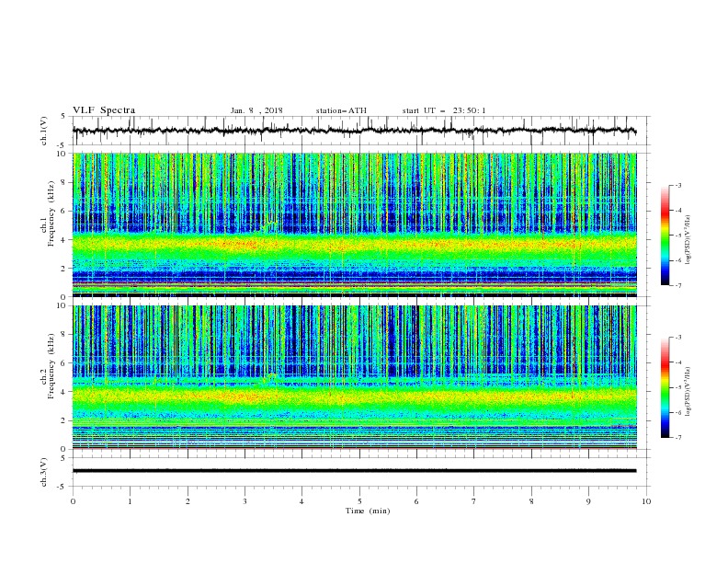Click the "-3" tick on ch.1 color bar
The image size is (728, 563).
(677, 185)
